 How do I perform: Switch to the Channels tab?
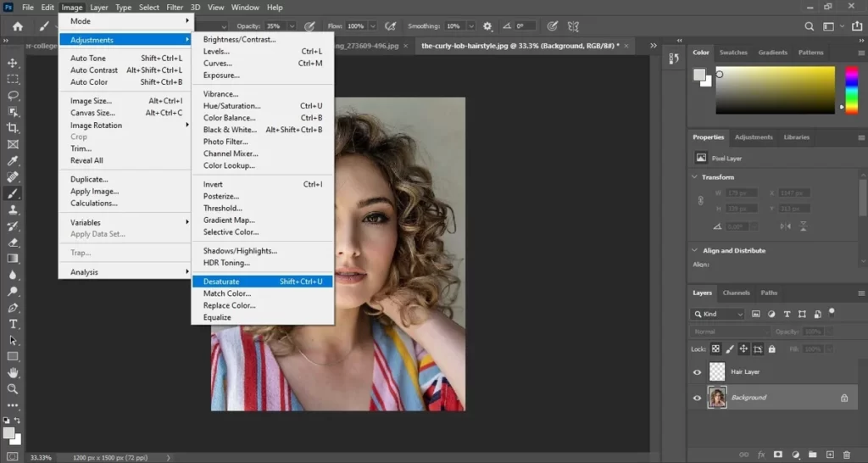pos(737,293)
